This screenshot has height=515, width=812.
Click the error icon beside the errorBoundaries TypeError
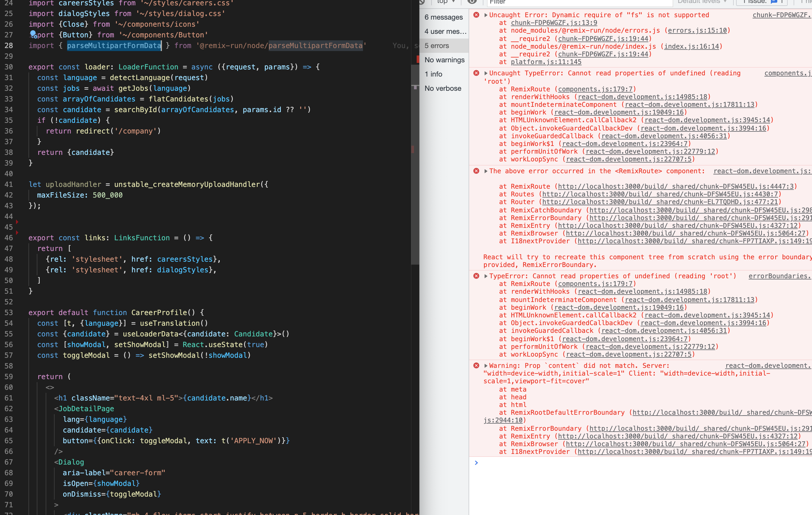point(476,276)
